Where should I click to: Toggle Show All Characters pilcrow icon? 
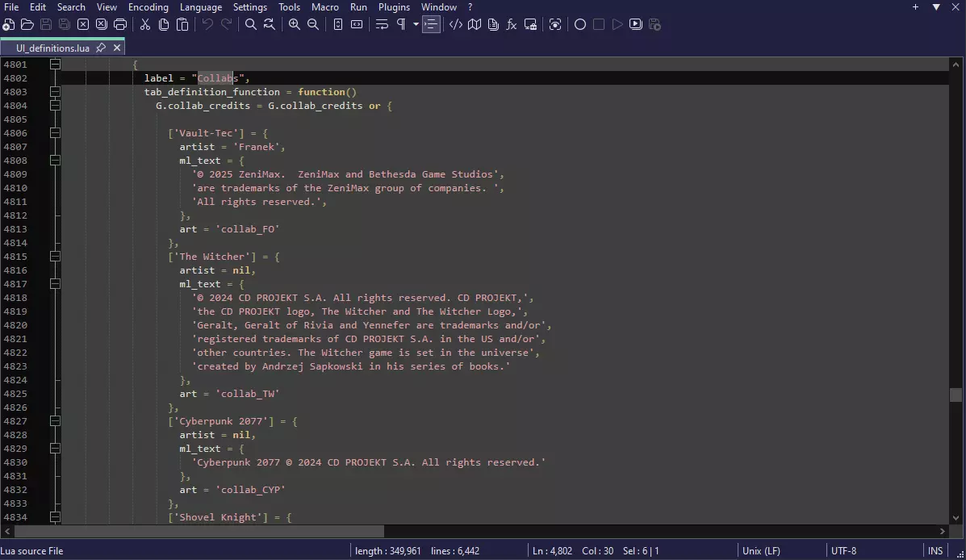pyautogui.click(x=401, y=24)
